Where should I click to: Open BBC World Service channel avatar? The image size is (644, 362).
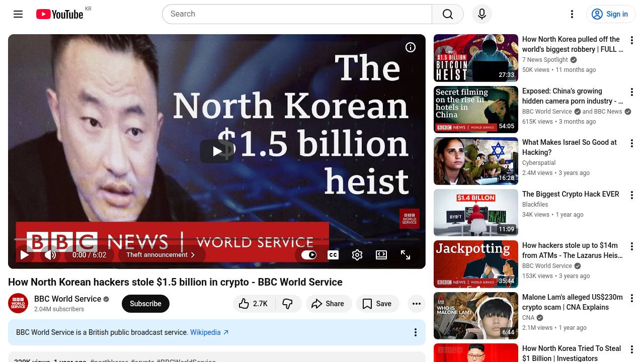pyautogui.click(x=18, y=303)
